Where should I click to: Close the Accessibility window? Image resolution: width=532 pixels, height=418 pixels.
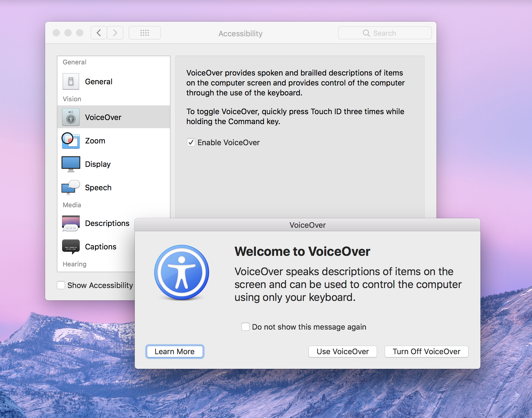coord(56,33)
